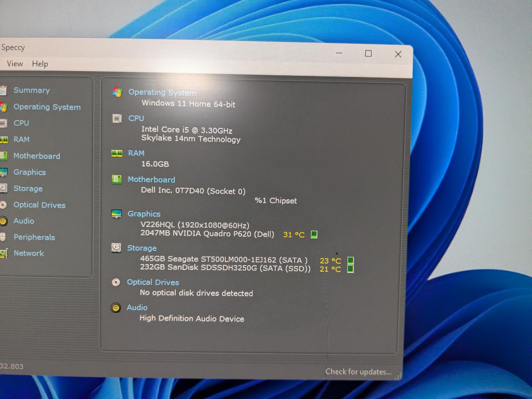Click the Motherboard icon in the summary panel
Image resolution: width=532 pixels, height=399 pixels.
[116, 179]
